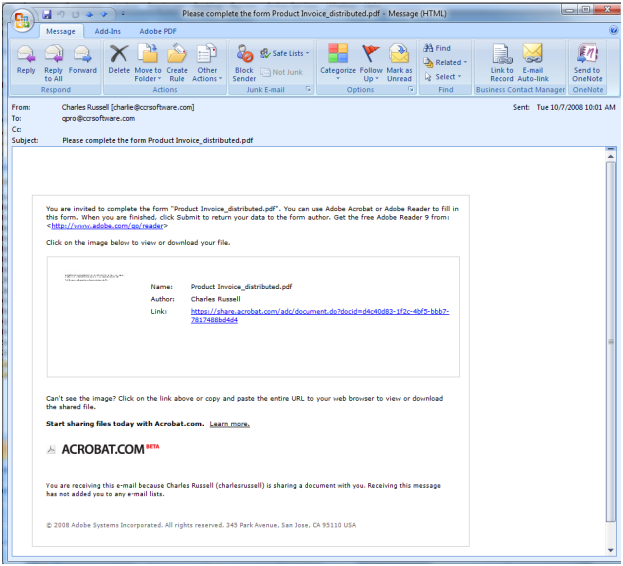623x566 pixels.
Task: Open Junk E-mail options launcher
Action: [308, 89]
